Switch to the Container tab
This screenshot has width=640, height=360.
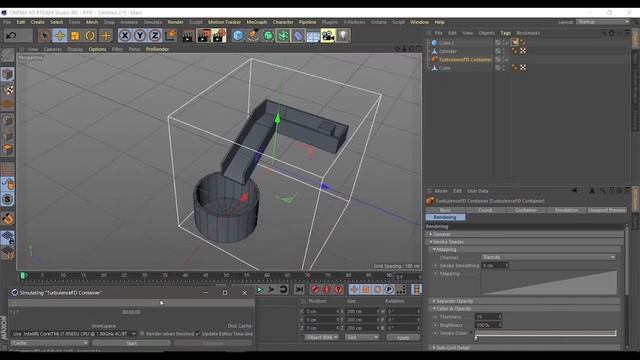(526, 210)
